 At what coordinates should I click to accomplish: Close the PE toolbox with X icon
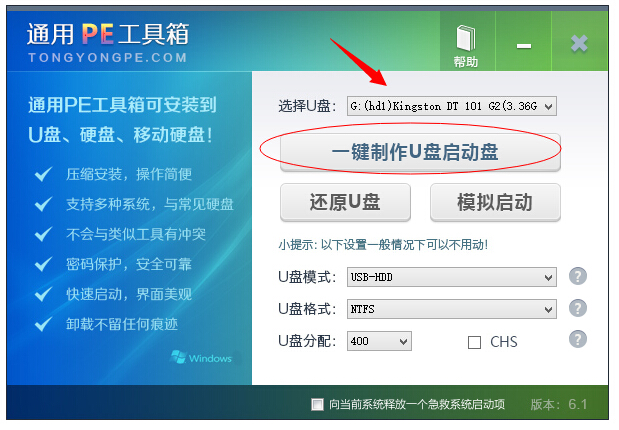click(579, 43)
